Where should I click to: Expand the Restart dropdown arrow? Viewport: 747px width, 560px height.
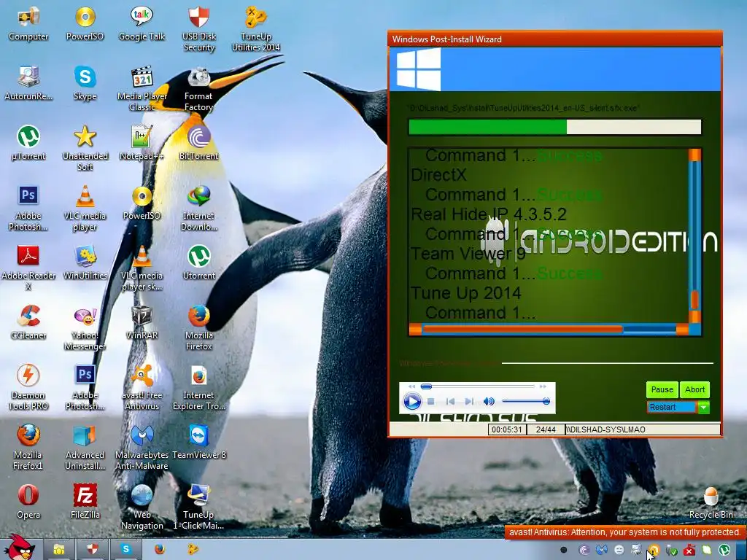point(703,407)
